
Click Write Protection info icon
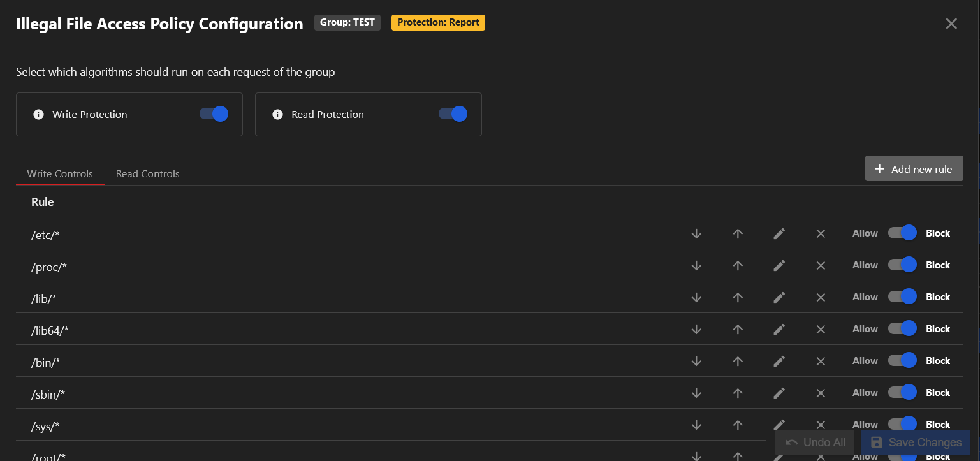point(38,115)
